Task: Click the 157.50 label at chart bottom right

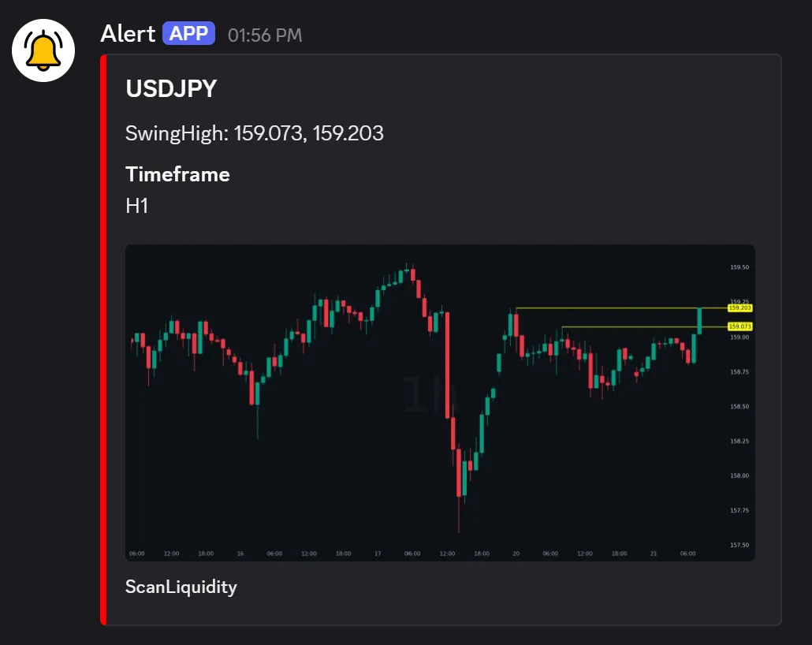Action: coord(739,545)
